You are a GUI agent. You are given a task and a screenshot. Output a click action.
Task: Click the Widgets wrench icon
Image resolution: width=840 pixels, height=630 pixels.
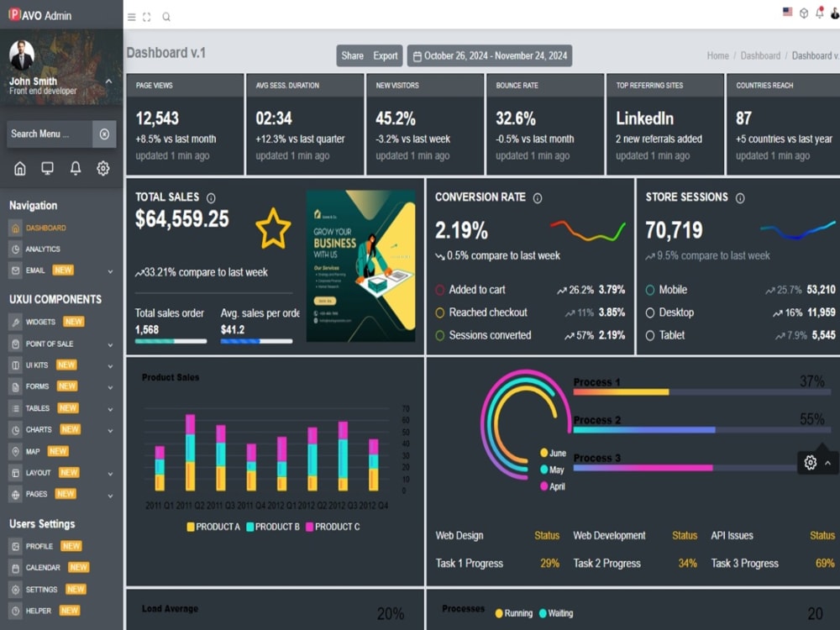click(x=15, y=323)
